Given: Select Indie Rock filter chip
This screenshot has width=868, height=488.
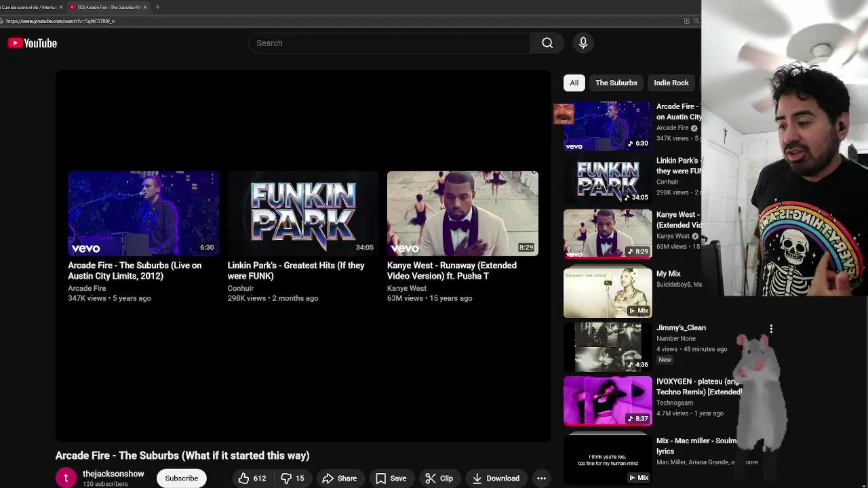Looking at the screenshot, I should pyautogui.click(x=671, y=83).
